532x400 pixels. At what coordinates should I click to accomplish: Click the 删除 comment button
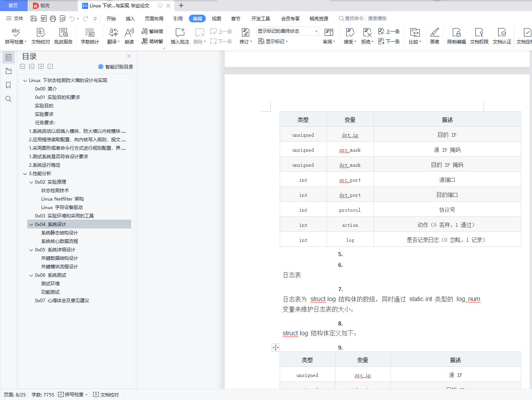[200, 36]
